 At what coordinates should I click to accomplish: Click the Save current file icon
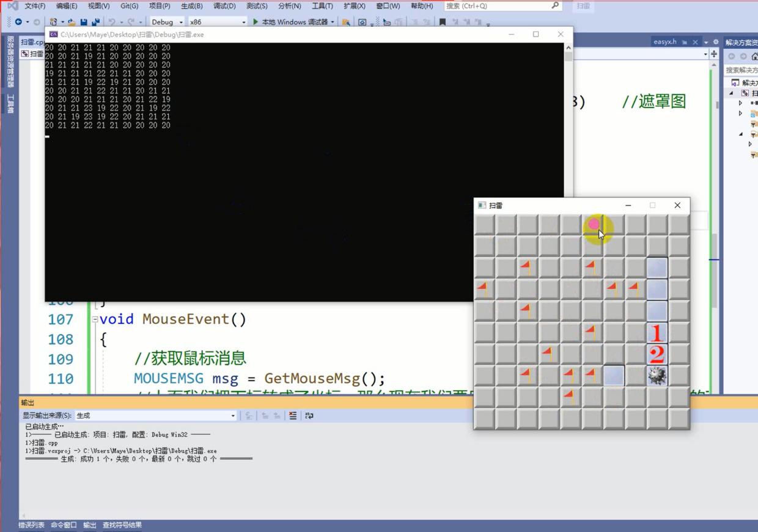(x=84, y=21)
